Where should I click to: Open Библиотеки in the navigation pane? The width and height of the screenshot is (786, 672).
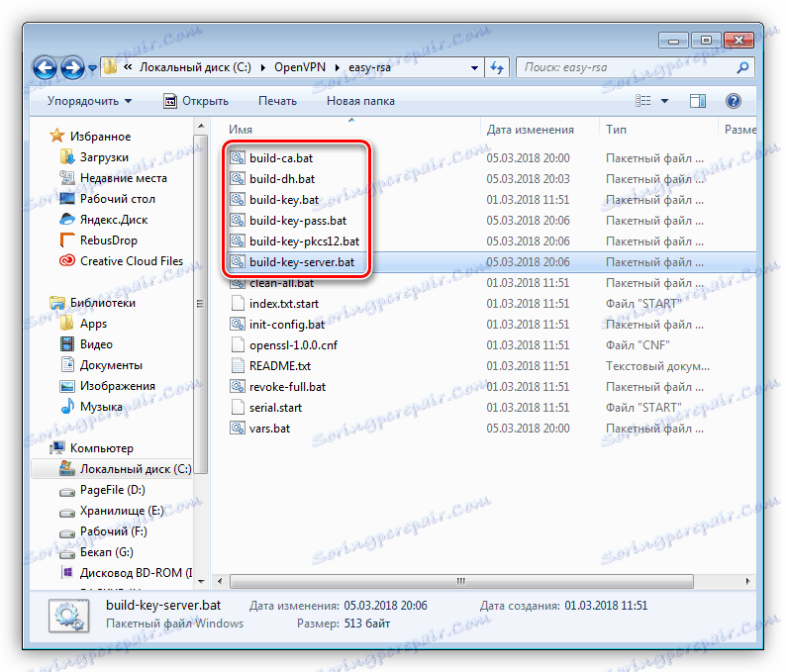click(x=102, y=303)
